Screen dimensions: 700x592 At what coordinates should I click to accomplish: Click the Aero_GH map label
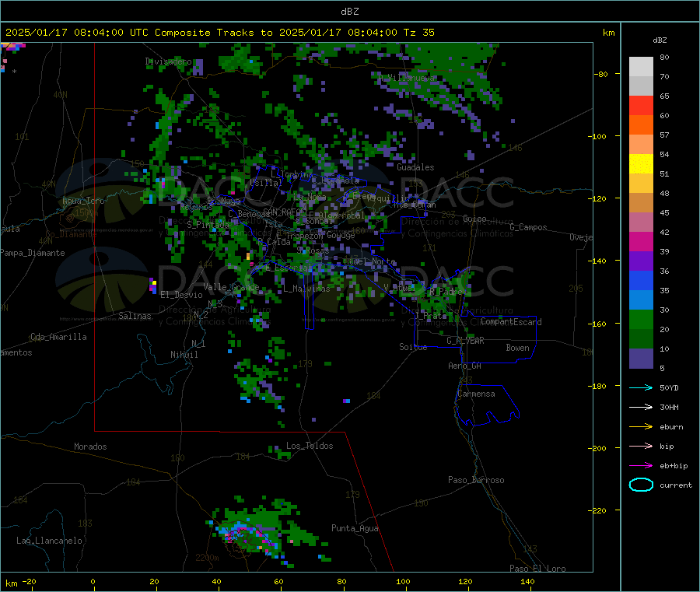coord(464,366)
